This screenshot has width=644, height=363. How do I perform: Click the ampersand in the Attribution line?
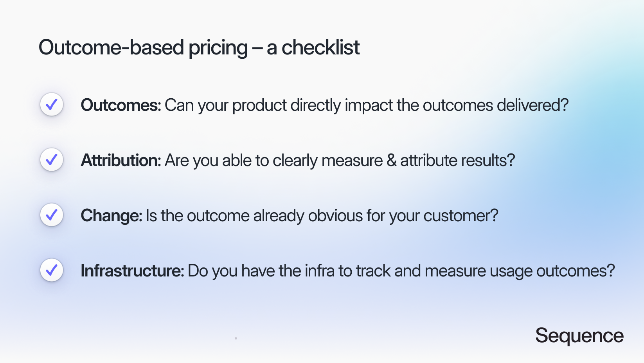pyautogui.click(x=392, y=161)
